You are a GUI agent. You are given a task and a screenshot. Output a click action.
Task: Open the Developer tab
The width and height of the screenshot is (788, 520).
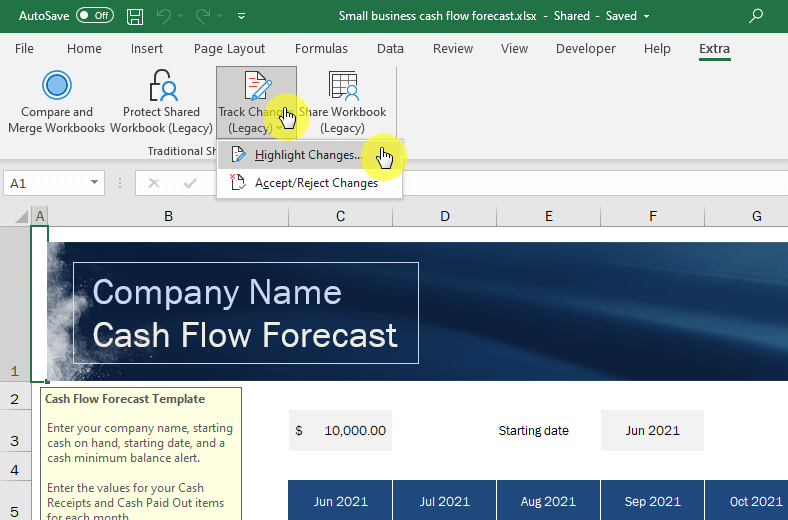pyautogui.click(x=585, y=49)
